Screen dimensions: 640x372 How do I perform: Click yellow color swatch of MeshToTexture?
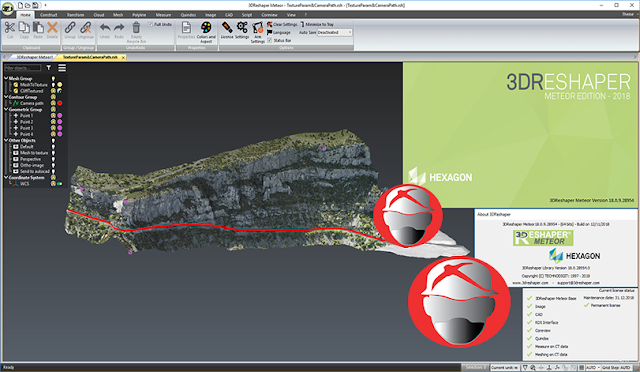60,85
